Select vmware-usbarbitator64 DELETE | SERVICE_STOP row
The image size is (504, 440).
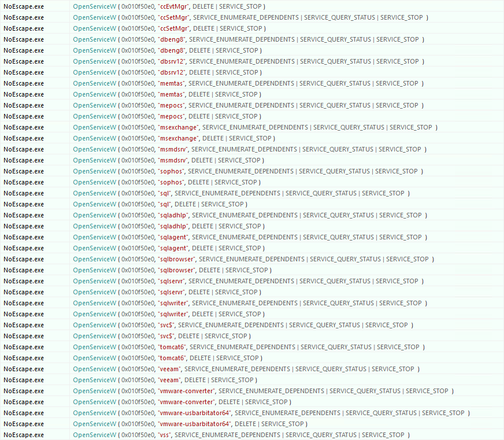[x=252, y=424]
